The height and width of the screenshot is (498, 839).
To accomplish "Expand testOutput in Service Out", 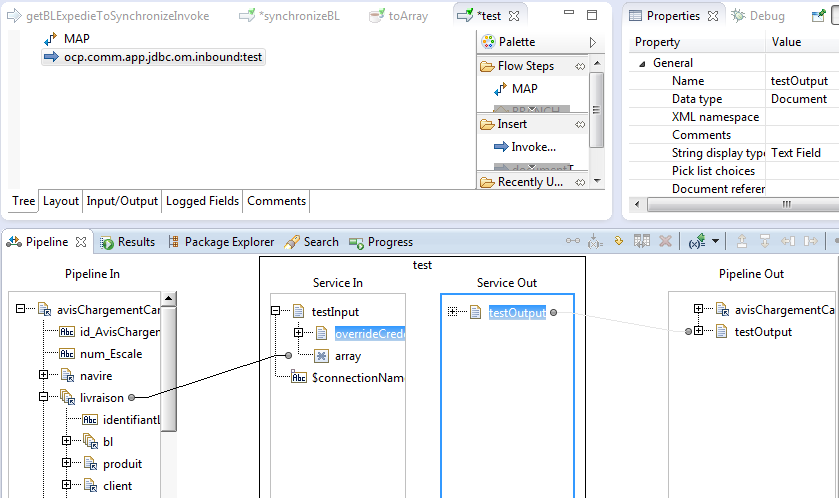I will coord(453,311).
